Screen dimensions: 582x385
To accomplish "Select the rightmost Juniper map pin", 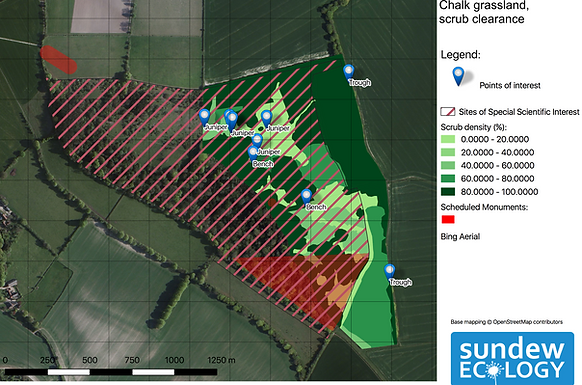I will (x=266, y=119).
